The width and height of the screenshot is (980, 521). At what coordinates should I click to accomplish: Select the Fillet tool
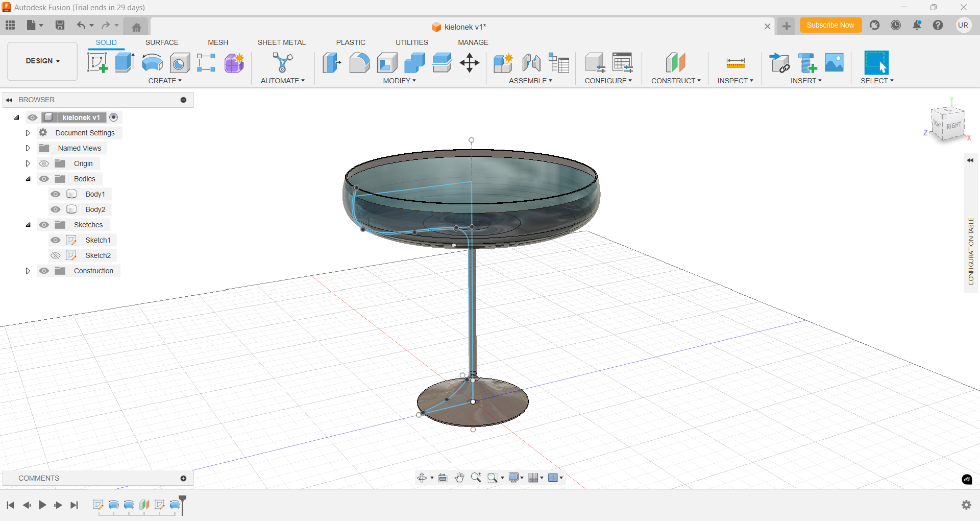point(359,63)
